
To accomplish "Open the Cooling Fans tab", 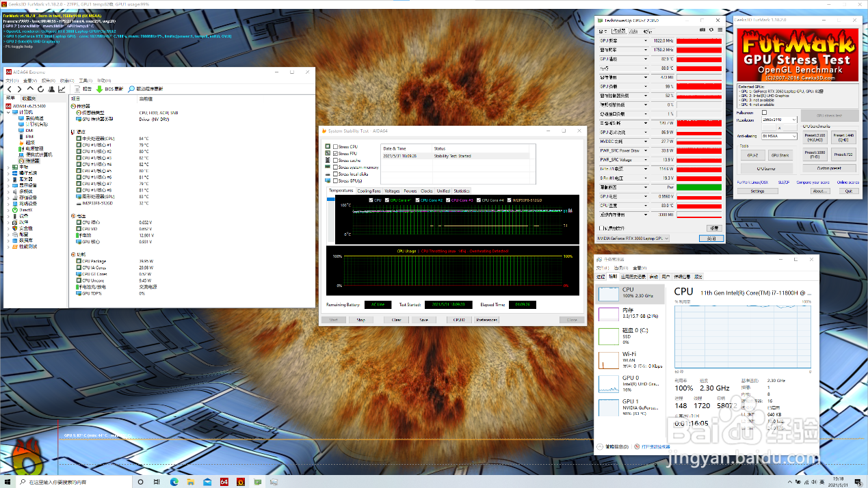I will 369,191.
